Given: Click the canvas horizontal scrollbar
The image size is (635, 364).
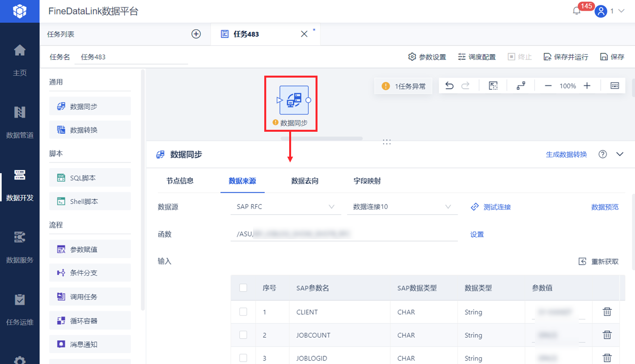Looking at the screenshot, I should (321, 139).
